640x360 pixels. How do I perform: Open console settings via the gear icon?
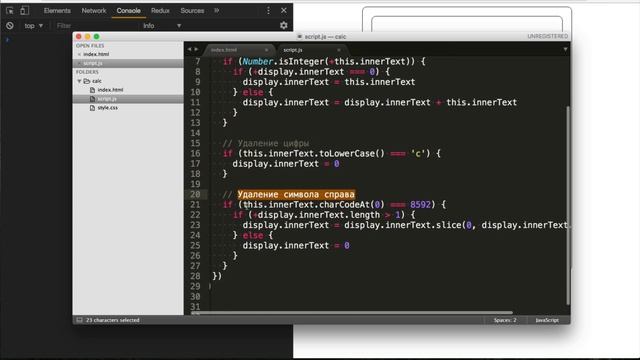(284, 25)
